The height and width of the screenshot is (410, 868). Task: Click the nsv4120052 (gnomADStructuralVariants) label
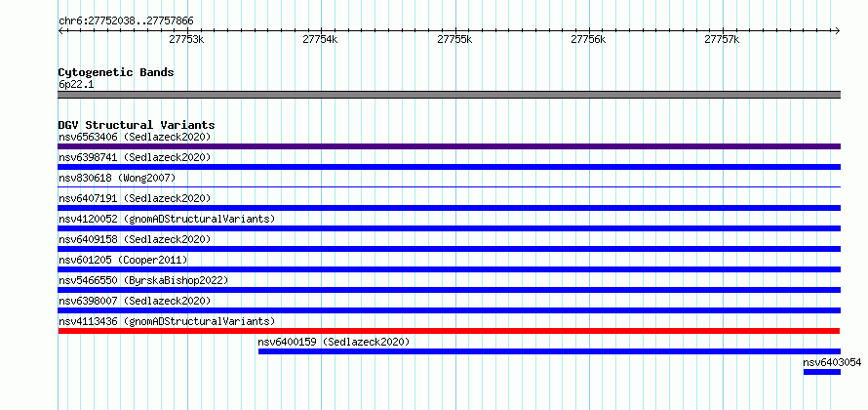pos(167,219)
